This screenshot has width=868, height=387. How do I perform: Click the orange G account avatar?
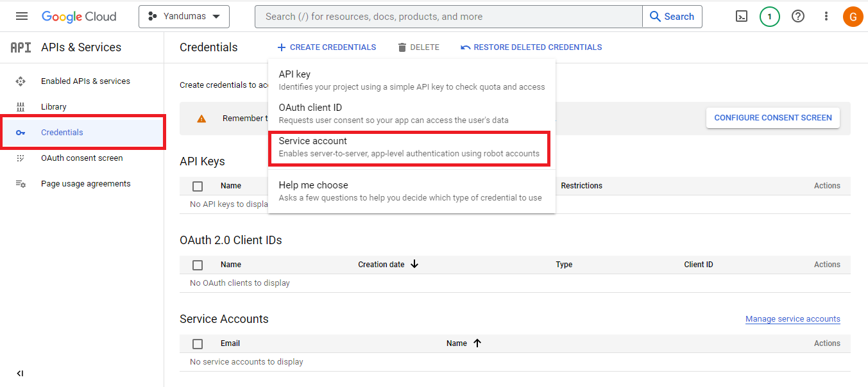(x=853, y=17)
